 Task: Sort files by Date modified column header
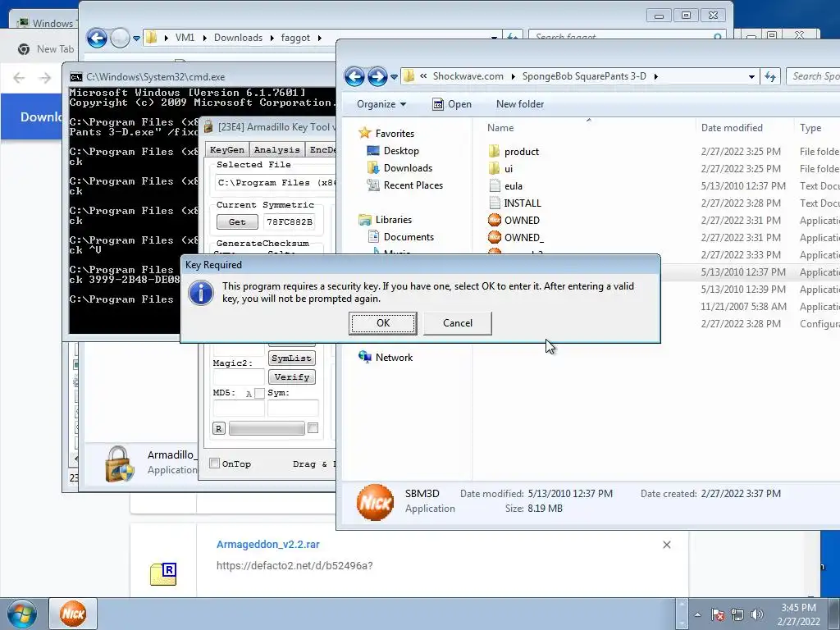coord(732,127)
